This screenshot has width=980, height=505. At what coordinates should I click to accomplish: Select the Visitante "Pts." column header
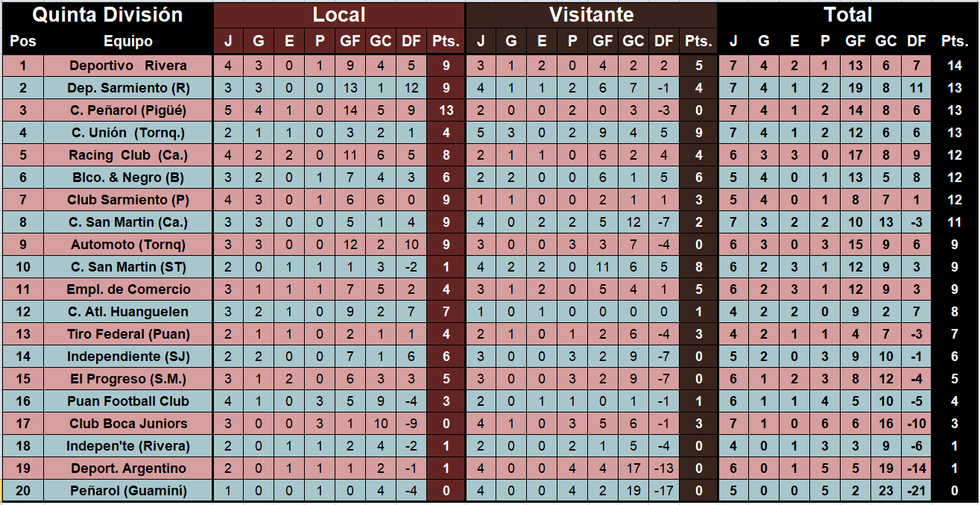click(x=698, y=42)
